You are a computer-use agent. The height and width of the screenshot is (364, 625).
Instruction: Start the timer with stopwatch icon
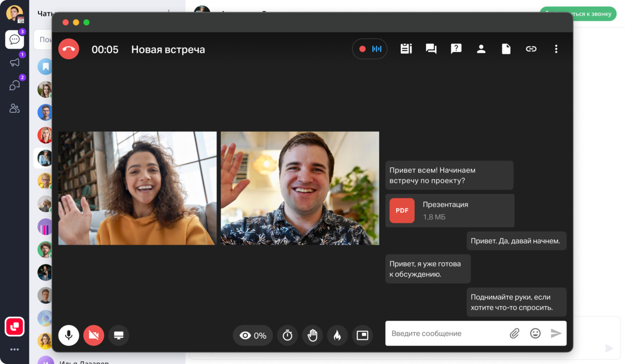coord(287,336)
